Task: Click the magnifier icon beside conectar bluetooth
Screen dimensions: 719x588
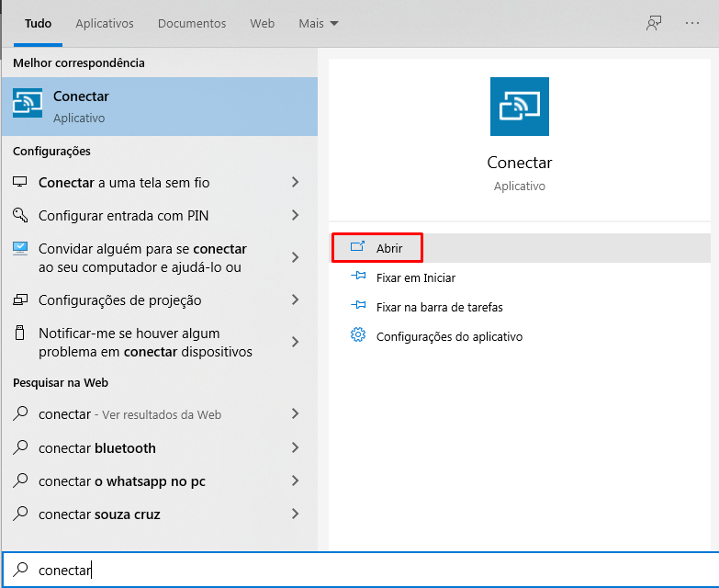Action: point(20,447)
